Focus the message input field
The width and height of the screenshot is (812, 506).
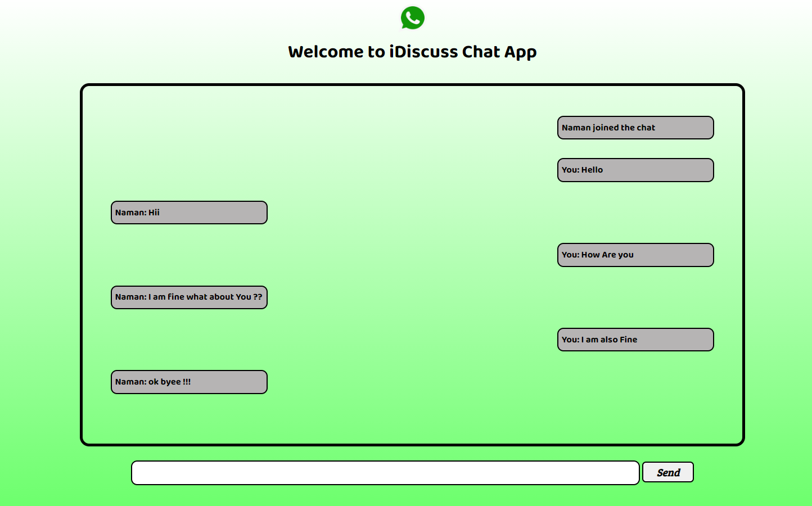pos(385,473)
